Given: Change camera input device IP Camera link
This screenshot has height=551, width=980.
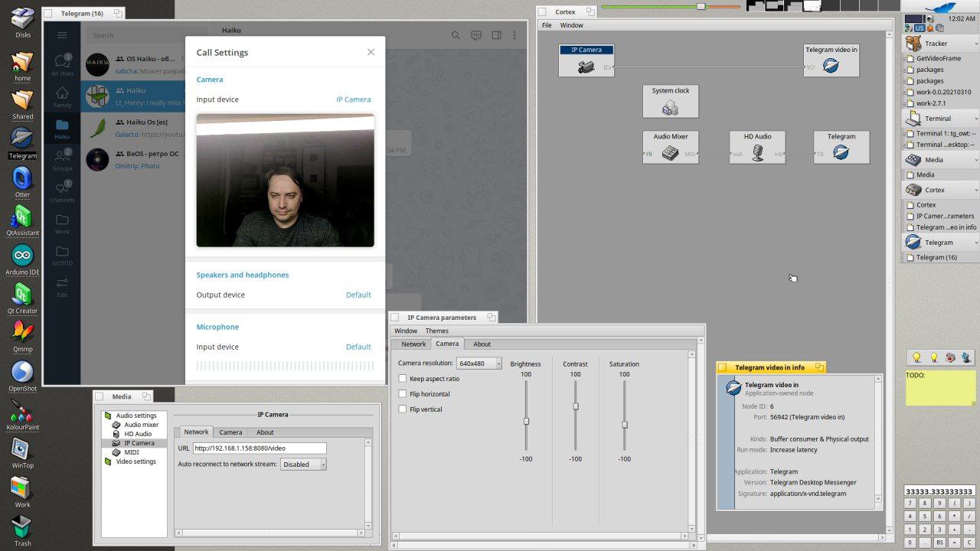Looking at the screenshot, I should click(354, 99).
